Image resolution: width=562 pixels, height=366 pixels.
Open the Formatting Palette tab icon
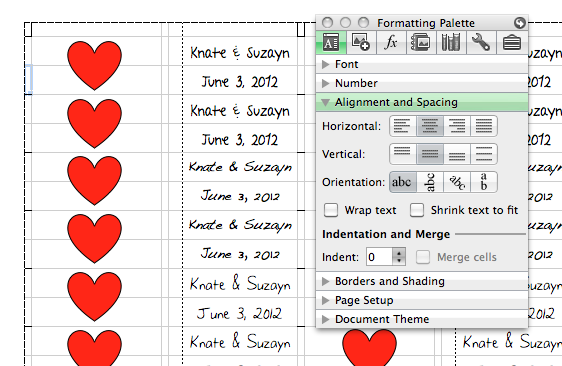[331, 43]
